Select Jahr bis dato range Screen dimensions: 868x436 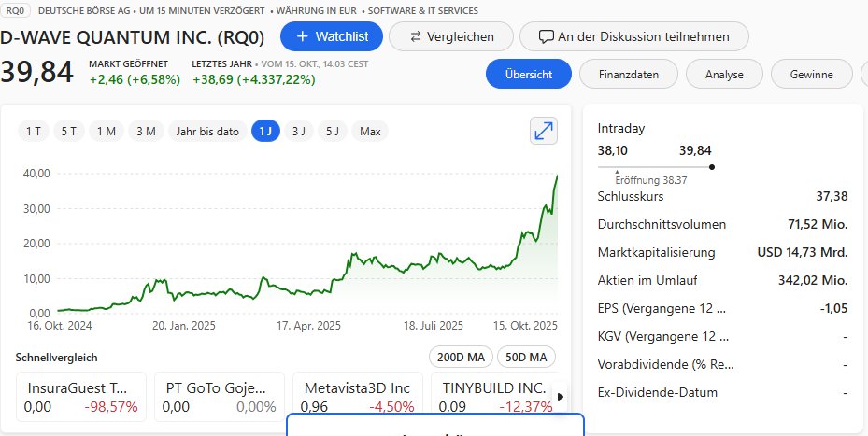tap(207, 131)
